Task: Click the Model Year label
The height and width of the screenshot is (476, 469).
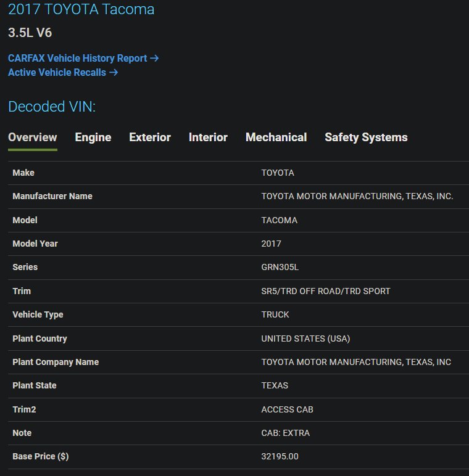Action: (35, 244)
